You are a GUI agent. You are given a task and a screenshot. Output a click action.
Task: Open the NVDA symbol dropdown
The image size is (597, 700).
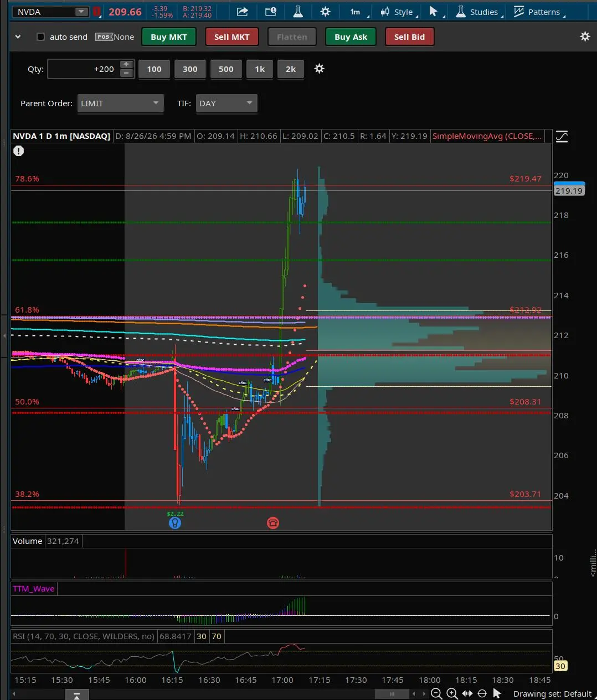pyautogui.click(x=81, y=12)
